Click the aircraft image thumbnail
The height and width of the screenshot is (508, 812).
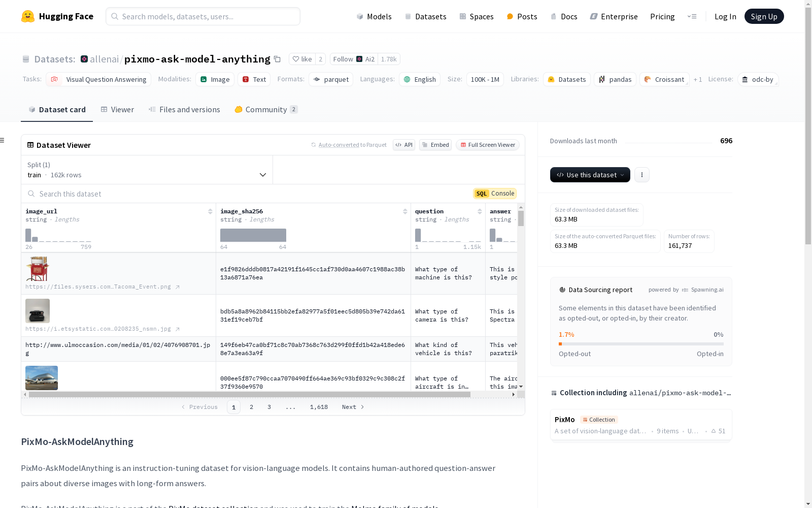(x=42, y=378)
